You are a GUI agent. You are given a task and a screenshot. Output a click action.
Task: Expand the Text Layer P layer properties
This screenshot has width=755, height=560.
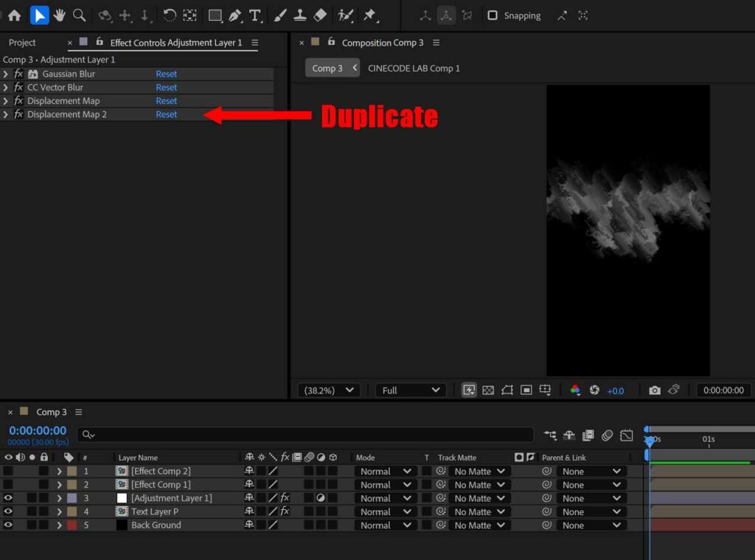(59, 511)
